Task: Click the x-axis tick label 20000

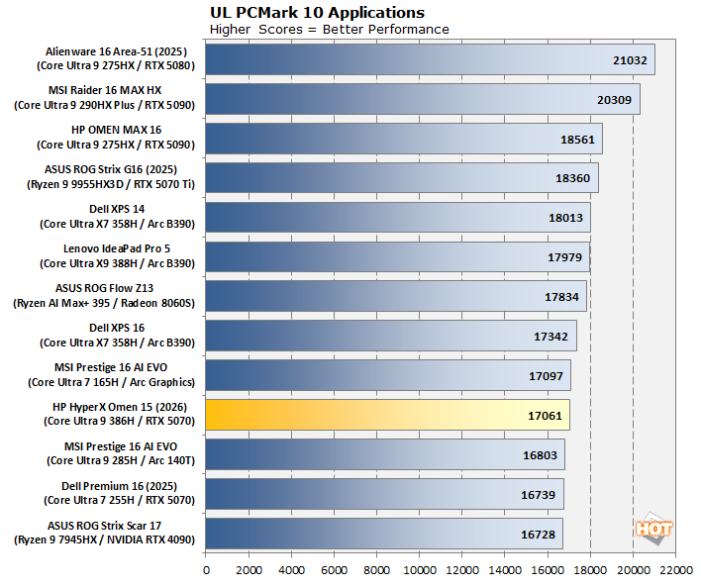Action: pyautogui.click(x=633, y=570)
